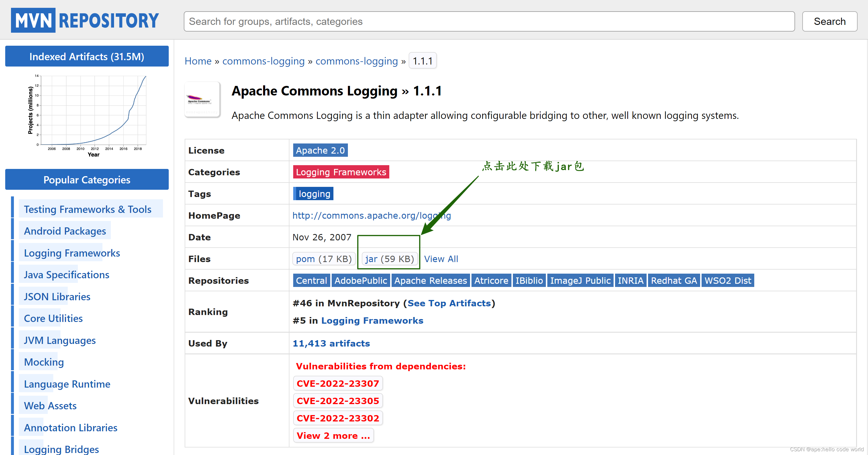868x455 pixels.
Task: Open the 11,413 artifacts used-by link
Action: pos(331,344)
